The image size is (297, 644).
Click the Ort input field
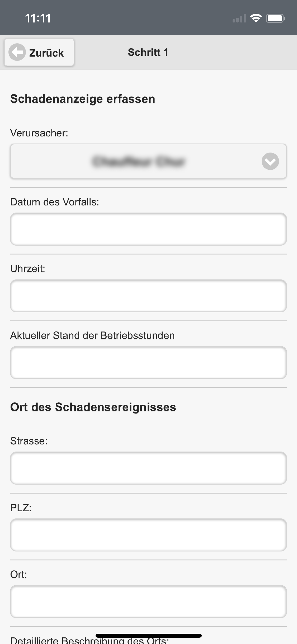click(148, 601)
